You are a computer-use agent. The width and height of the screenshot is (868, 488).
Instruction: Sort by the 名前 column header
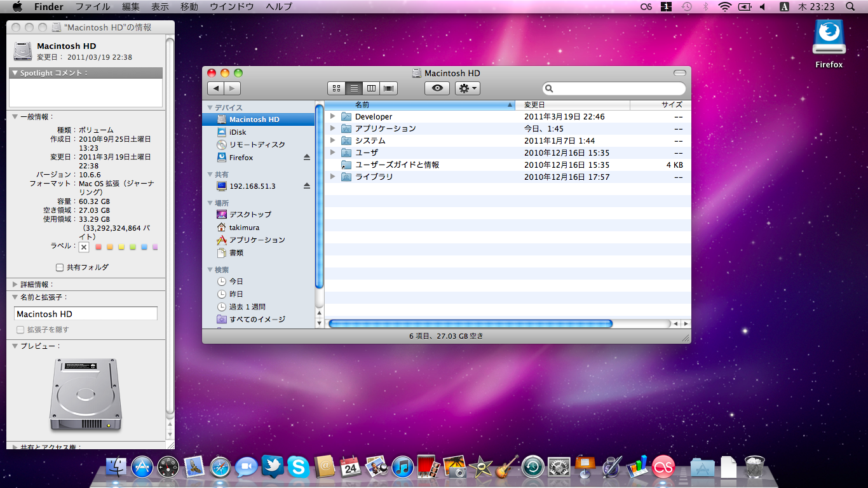pos(420,105)
